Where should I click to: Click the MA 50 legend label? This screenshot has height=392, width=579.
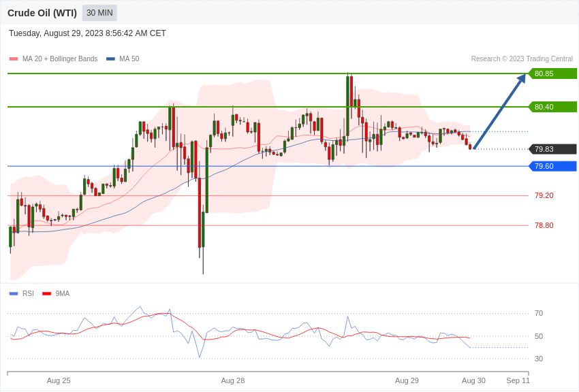pos(129,59)
